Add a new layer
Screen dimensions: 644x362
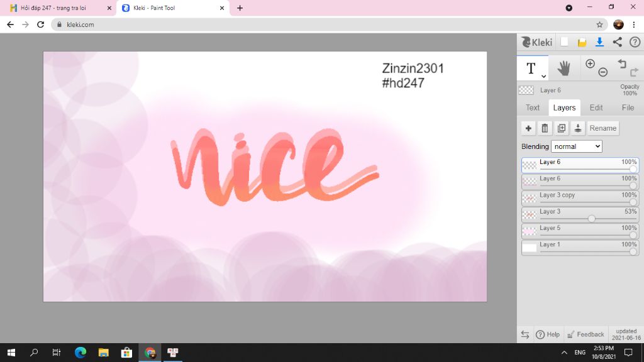point(528,128)
